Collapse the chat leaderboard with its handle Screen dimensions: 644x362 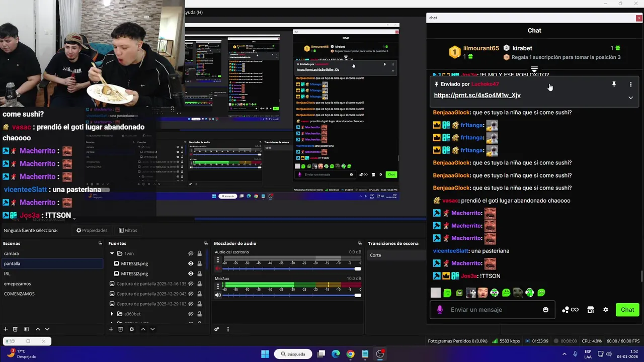pos(534,69)
